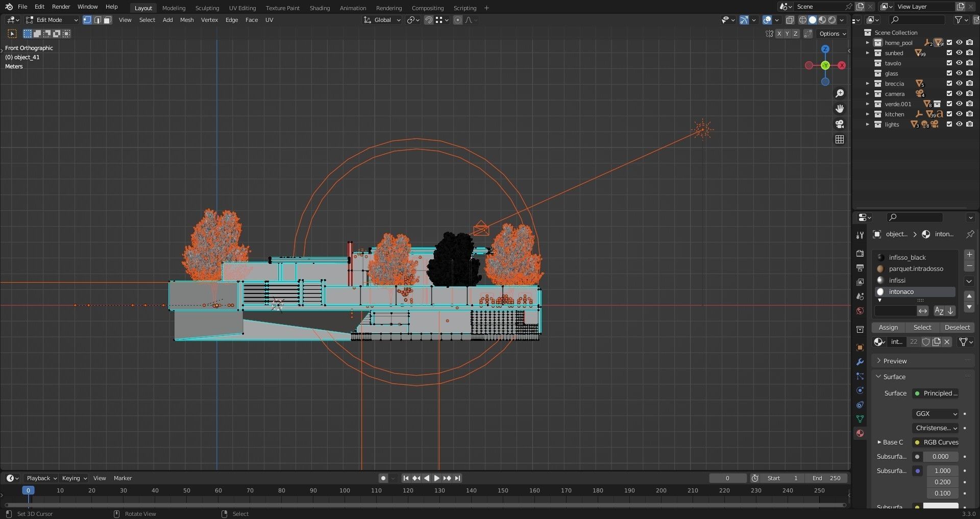980x519 pixels.
Task: Disable tavolo collection in renders
Action: (969, 63)
